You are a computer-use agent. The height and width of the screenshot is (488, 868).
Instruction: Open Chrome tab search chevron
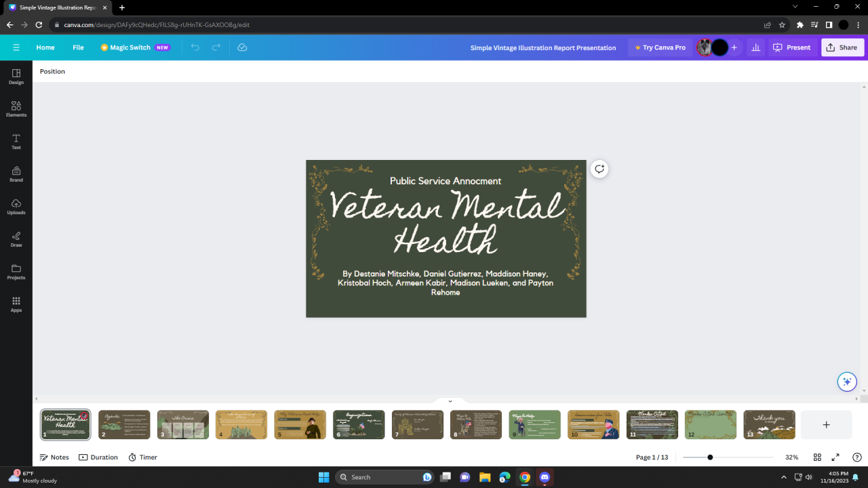tap(795, 7)
